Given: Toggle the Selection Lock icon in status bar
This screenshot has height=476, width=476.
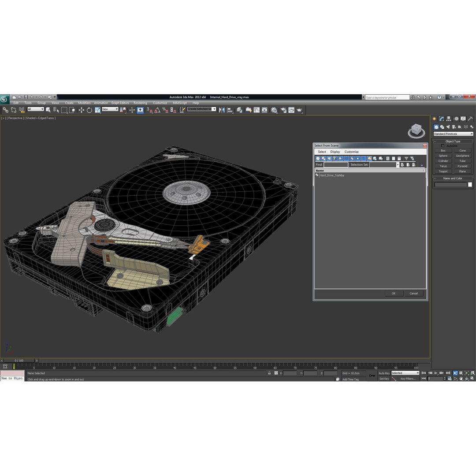Looking at the screenshot, I should (269, 373).
